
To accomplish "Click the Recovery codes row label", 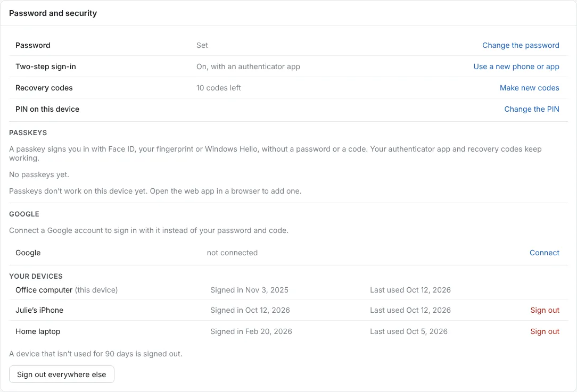I will point(44,88).
